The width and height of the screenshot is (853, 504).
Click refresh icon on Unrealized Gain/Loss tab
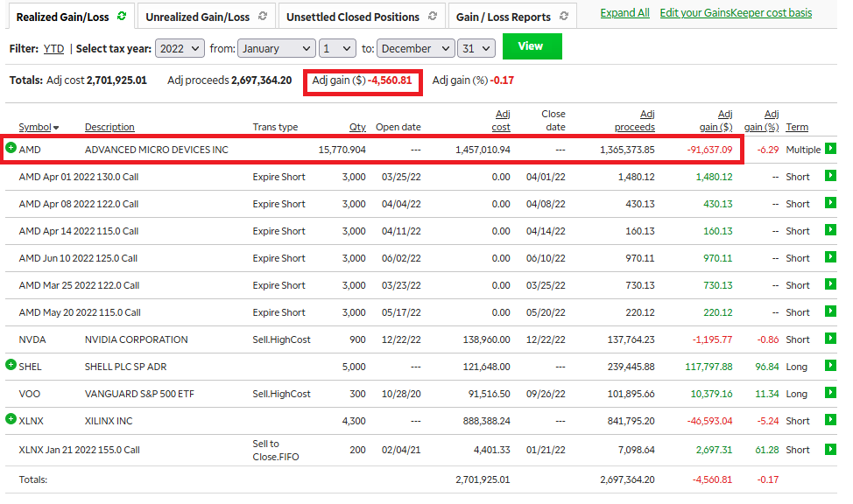[x=261, y=17]
